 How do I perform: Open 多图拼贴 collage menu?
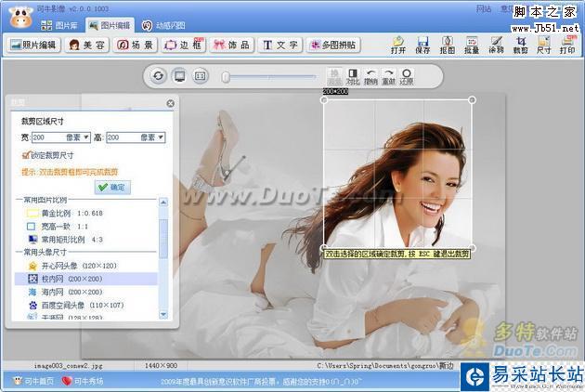(333, 45)
